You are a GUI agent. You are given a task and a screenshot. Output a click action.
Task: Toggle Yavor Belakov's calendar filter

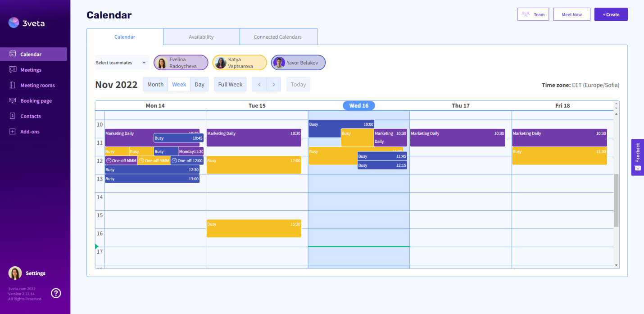tap(298, 62)
